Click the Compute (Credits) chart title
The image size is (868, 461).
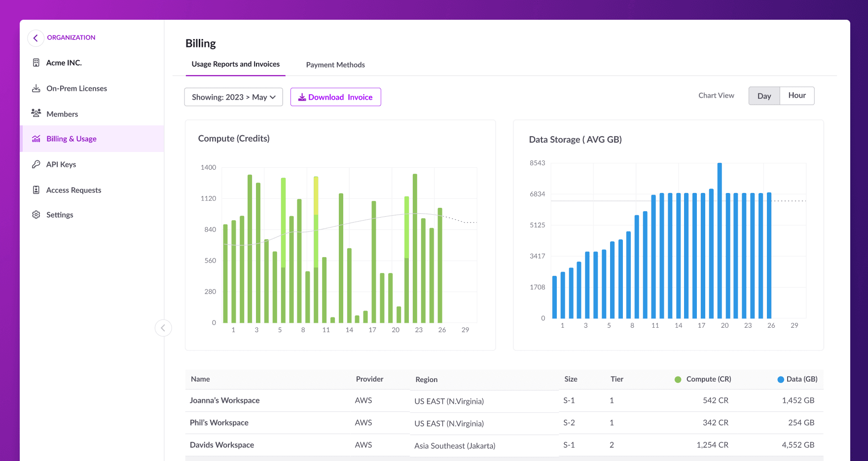click(234, 139)
